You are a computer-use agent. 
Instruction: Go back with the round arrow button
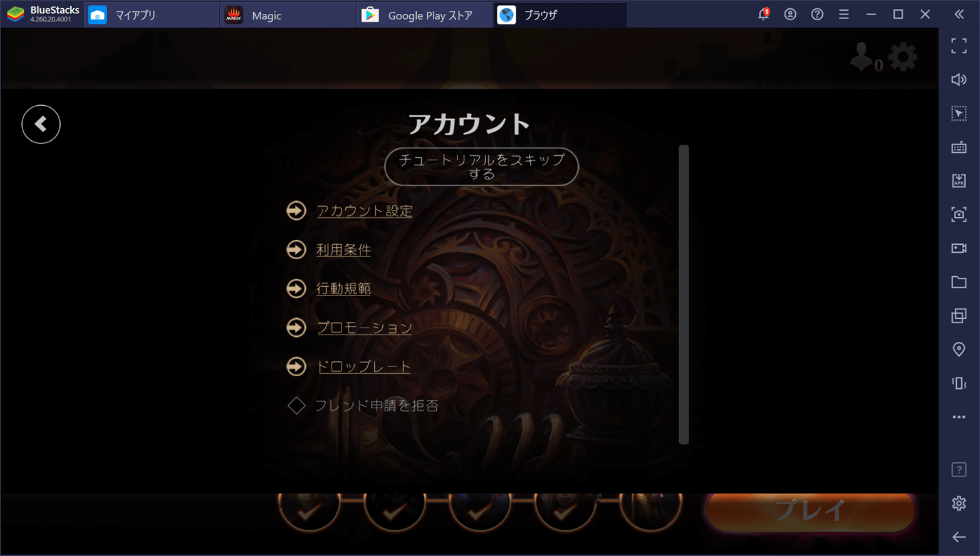41,124
